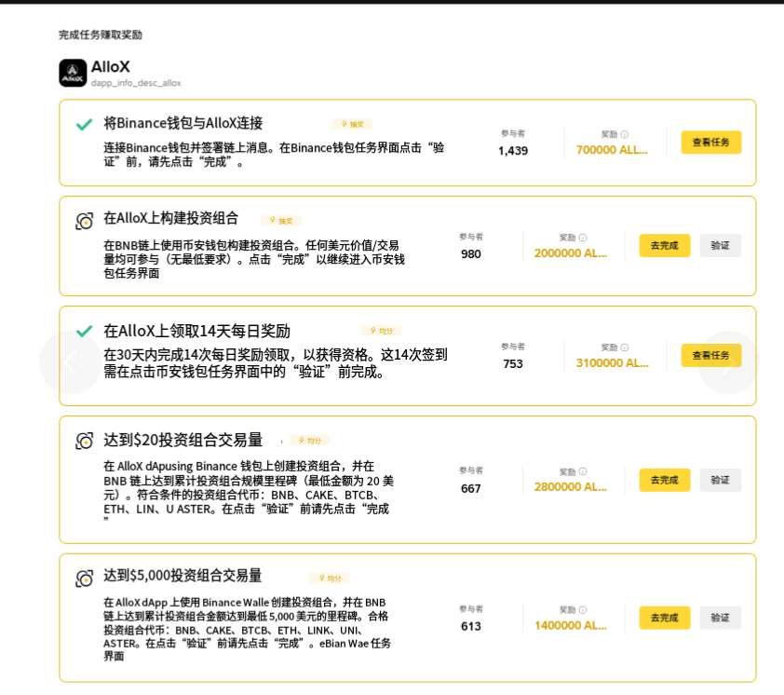Click 去完成 for 达到$20投资组合交易量 task
This screenshot has width=784, height=695.
pos(665,480)
